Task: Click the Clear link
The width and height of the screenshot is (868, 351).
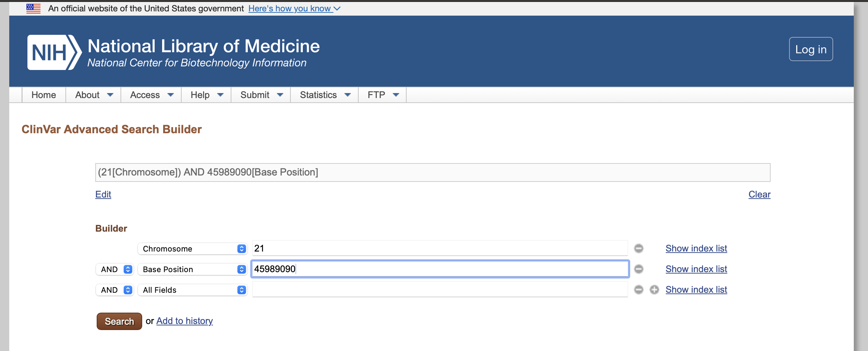Action: pyautogui.click(x=759, y=194)
